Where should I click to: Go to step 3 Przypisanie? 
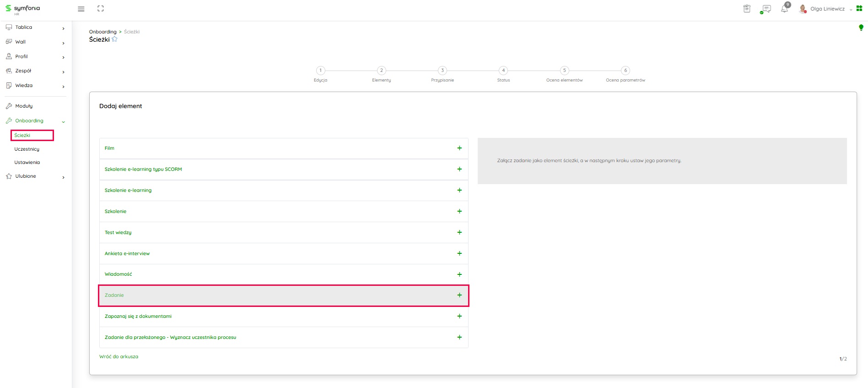pyautogui.click(x=442, y=71)
